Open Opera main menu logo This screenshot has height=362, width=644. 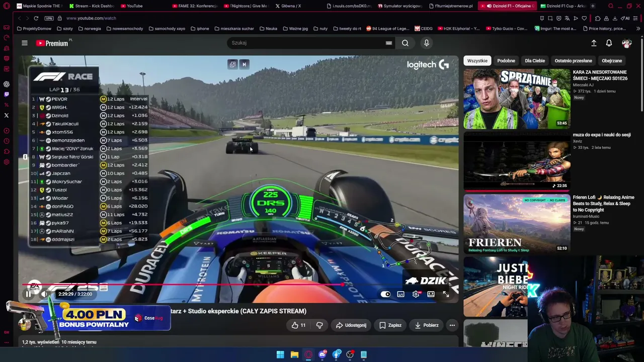click(x=7, y=6)
